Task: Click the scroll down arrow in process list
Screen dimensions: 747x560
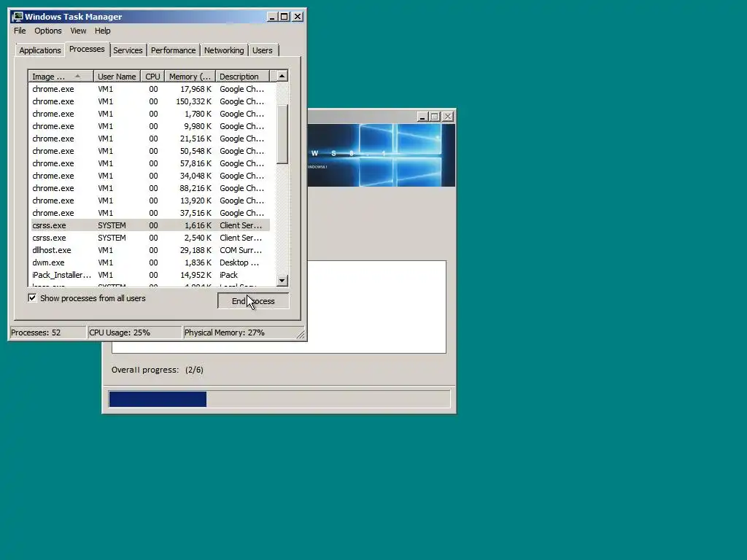Action: click(x=282, y=281)
